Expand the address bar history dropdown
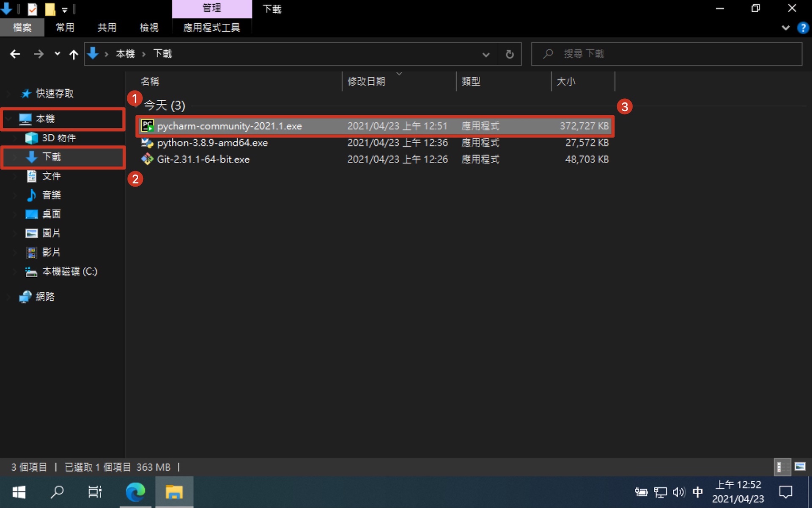Screen dimensions: 812x508 (x=486, y=54)
